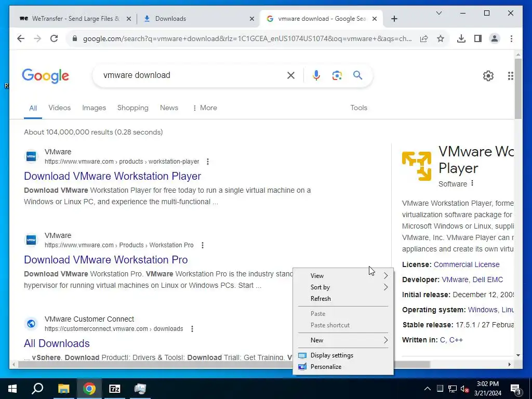
Task: Open Chrome's three-dot menu
Action: coord(511,38)
